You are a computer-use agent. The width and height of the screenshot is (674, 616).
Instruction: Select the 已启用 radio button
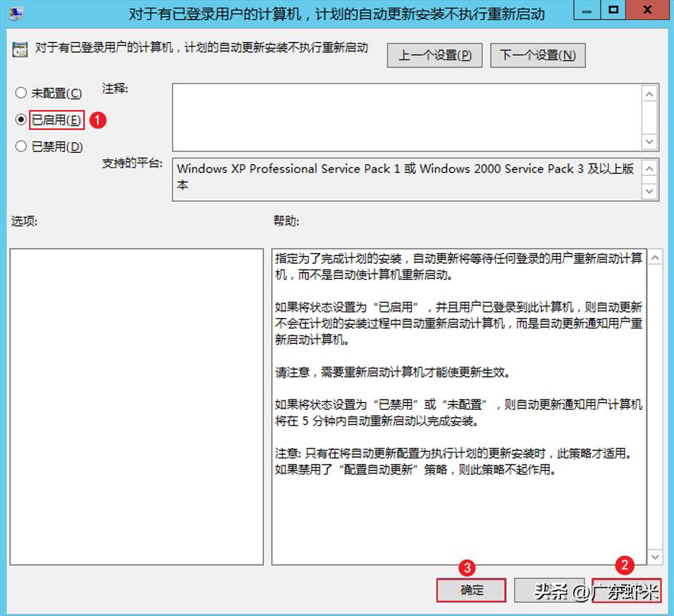pyautogui.click(x=21, y=120)
